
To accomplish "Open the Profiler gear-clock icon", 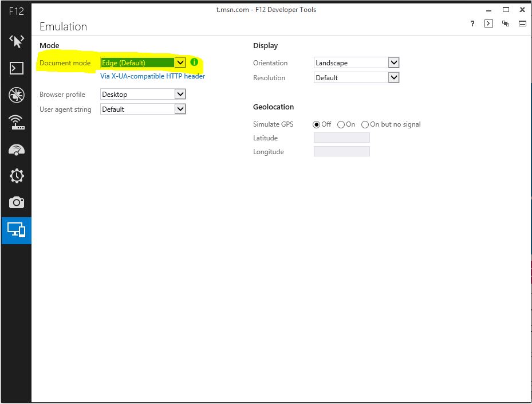I will click(x=17, y=176).
